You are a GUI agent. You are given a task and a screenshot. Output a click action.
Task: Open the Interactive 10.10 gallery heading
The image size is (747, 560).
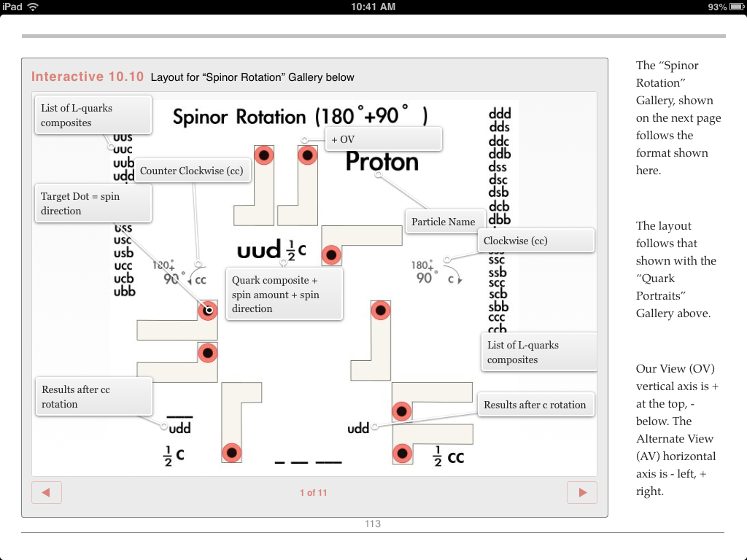tap(88, 76)
